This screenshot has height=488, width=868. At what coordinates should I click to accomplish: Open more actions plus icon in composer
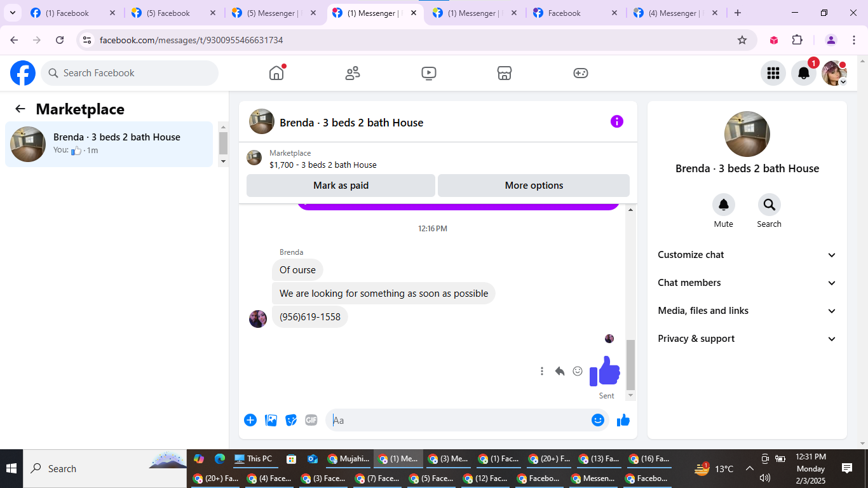point(250,420)
